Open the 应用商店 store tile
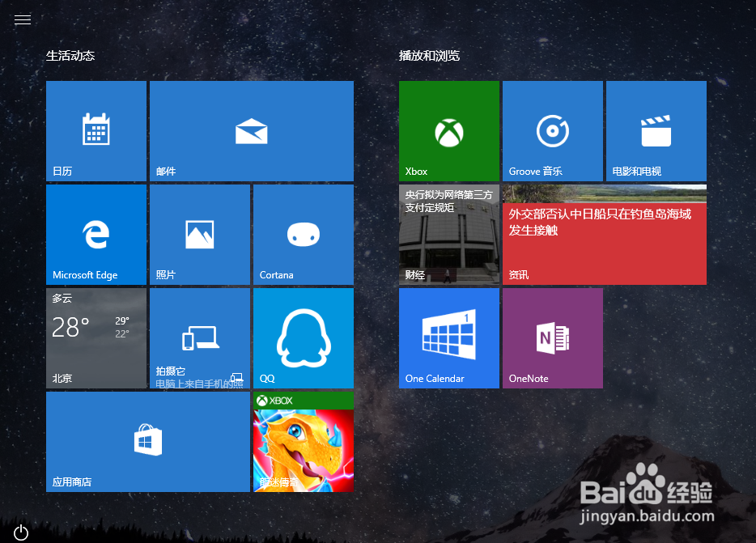This screenshot has height=543, width=756. coord(148,442)
